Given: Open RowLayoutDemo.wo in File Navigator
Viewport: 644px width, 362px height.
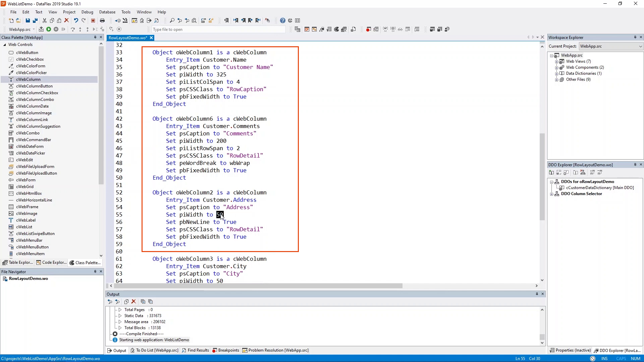Looking at the screenshot, I should (x=28, y=279).
